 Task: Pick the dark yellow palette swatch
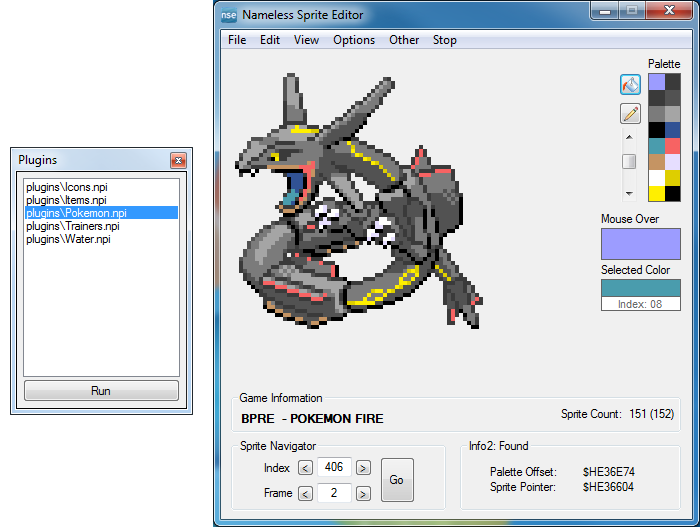coord(673,178)
